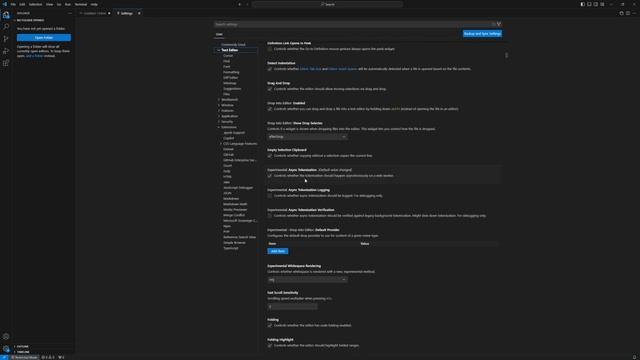The height and width of the screenshot is (360, 640).
Task: Open the Selection menu
Action: 35,4
